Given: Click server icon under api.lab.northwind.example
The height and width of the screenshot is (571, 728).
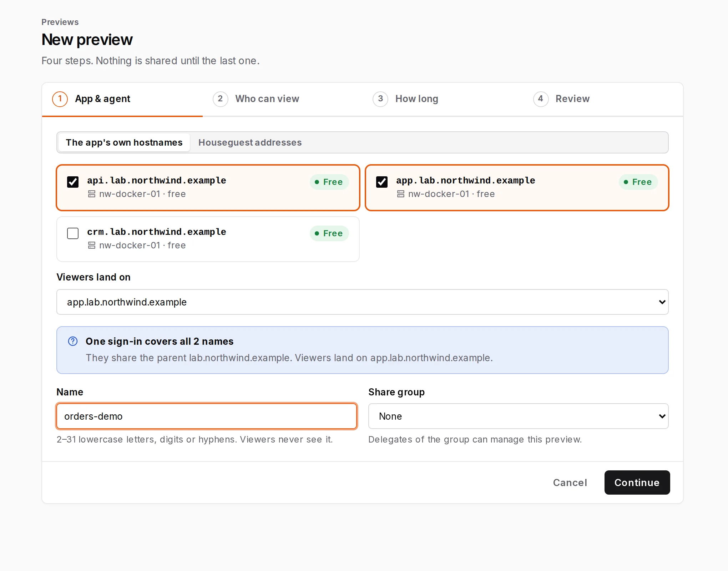Looking at the screenshot, I should click(92, 194).
